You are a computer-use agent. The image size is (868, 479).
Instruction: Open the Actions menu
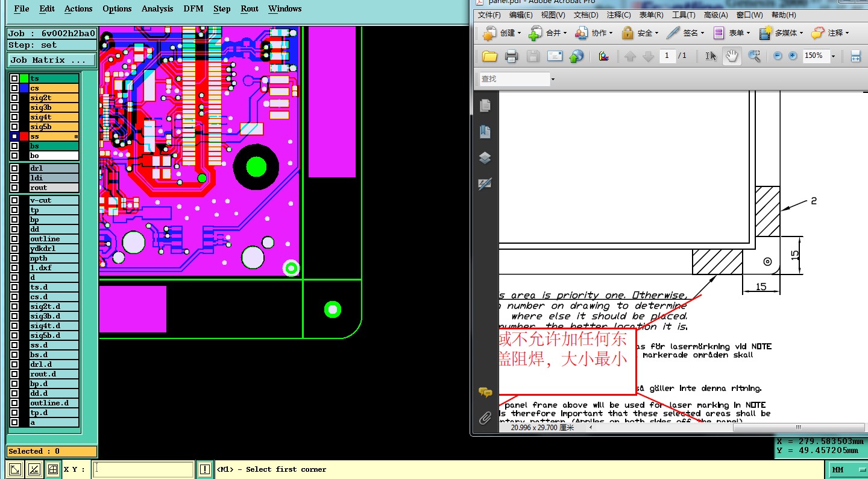point(78,8)
